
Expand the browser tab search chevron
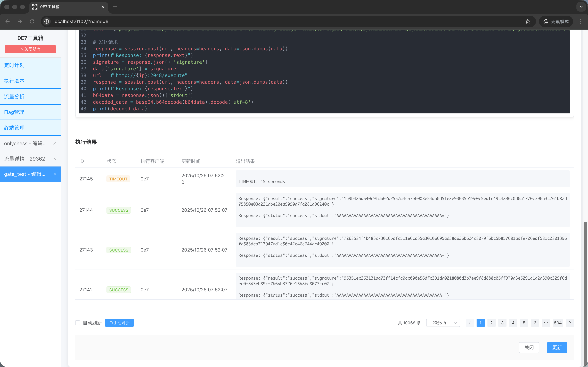(581, 7)
